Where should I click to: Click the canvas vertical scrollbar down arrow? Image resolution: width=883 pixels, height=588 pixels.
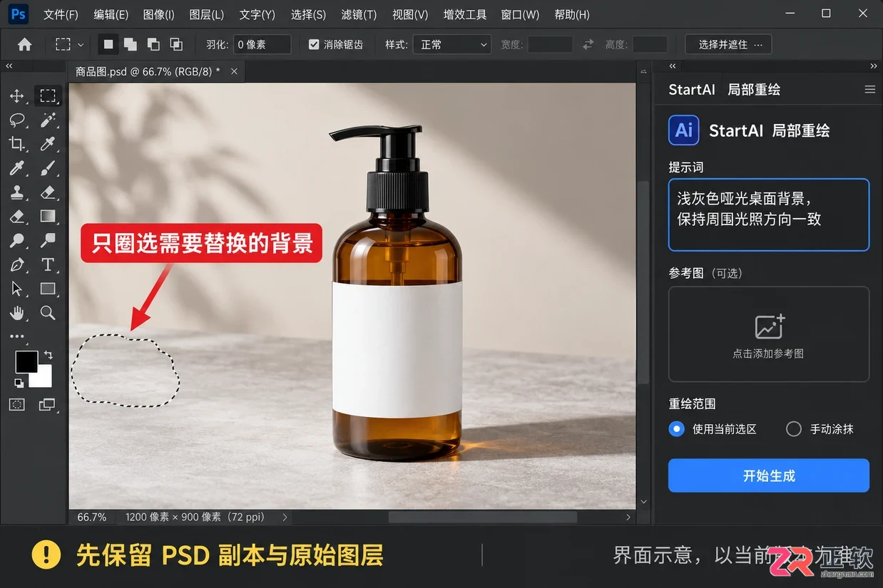(643, 502)
